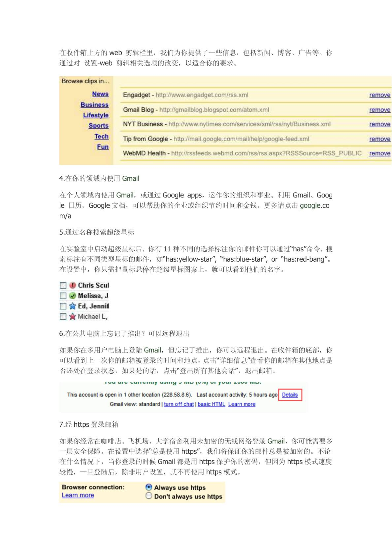Click the Melissa, J sender name

coord(93,296)
